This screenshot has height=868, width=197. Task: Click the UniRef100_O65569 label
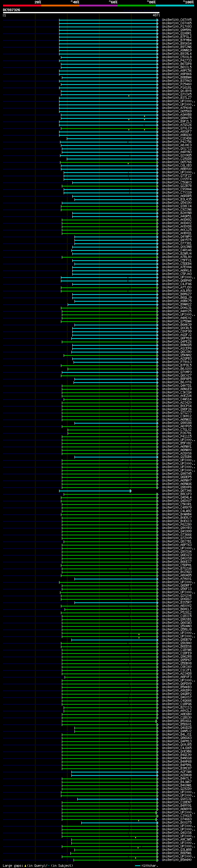[x=177, y=111]
